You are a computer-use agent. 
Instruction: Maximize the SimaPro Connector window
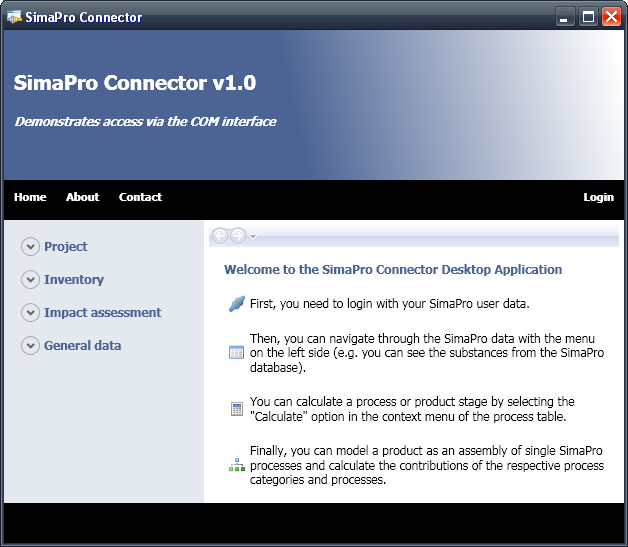click(x=589, y=17)
